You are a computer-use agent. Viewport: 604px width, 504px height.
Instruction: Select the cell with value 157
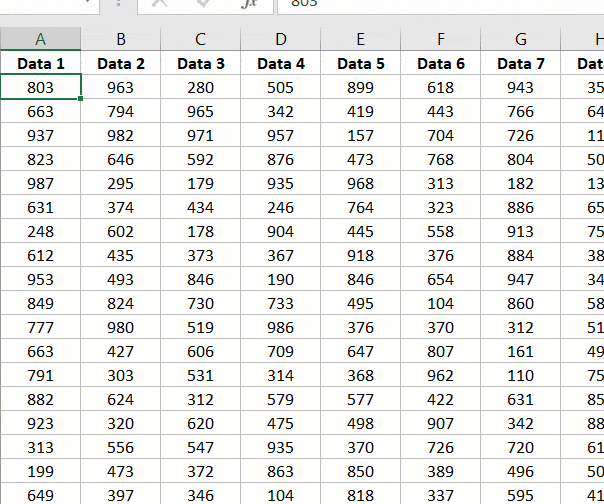point(361,135)
